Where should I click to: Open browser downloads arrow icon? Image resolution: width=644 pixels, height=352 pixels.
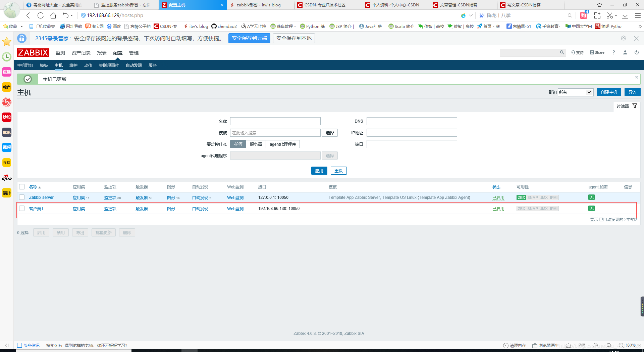(625, 15)
